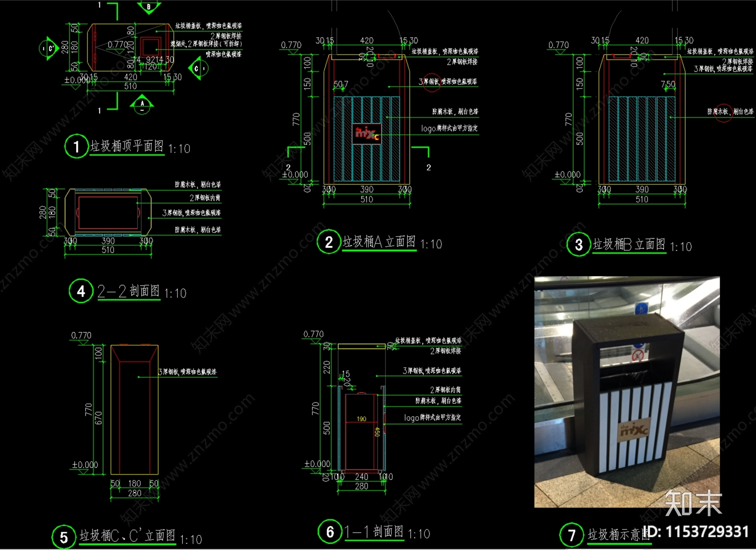
Task: Click the circled number 4 view marker
Action: [81, 291]
